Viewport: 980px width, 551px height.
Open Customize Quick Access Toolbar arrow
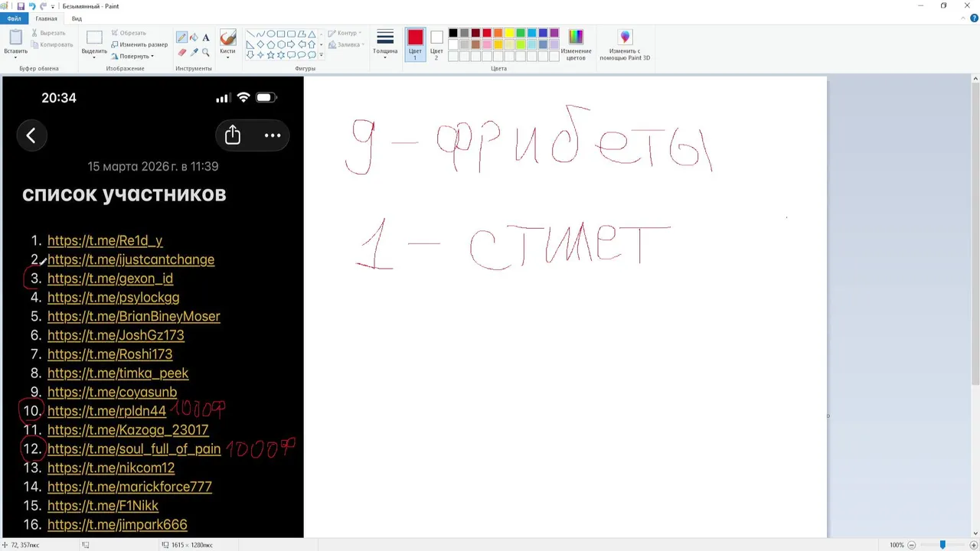[x=53, y=6]
